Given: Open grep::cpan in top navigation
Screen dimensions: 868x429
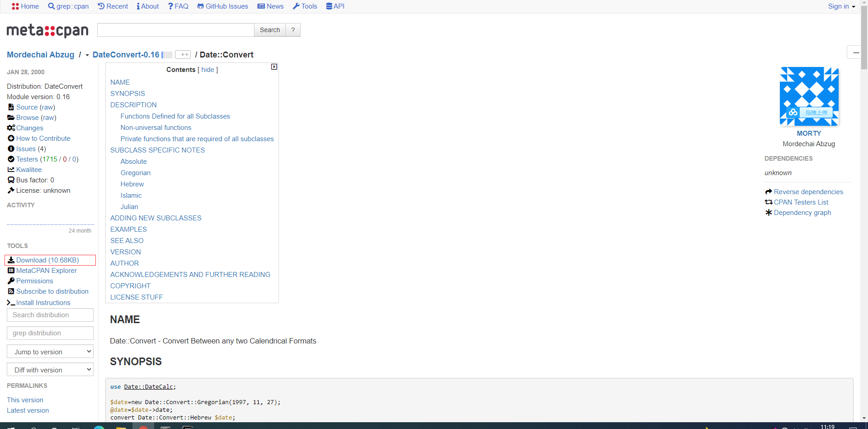Looking at the screenshot, I should pyautogui.click(x=68, y=6).
